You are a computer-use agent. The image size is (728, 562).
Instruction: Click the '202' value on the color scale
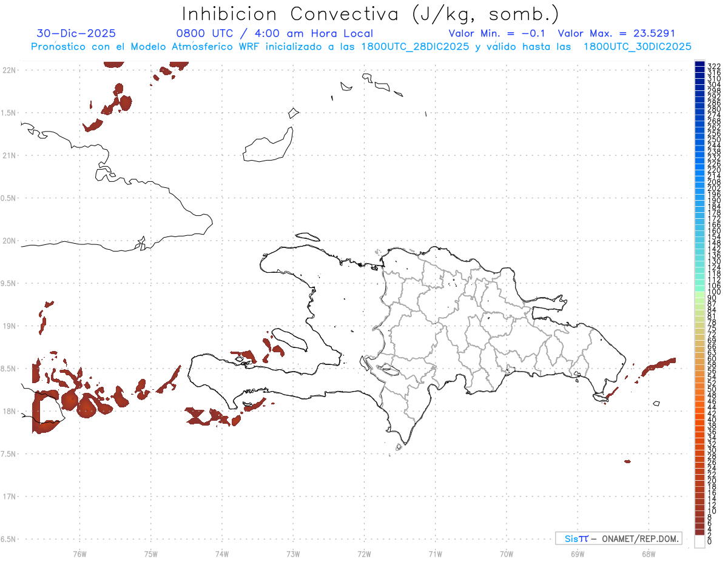pyautogui.click(x=713, y=188)
